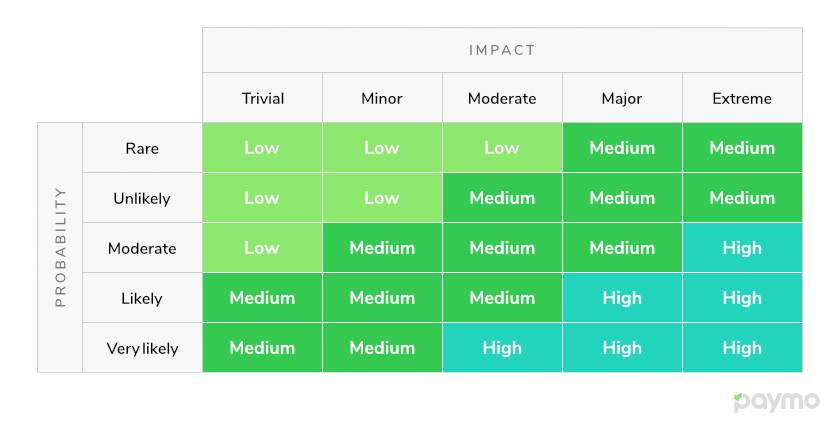Click the Medium cell for Unlikely Moderate impact
840x433 pixels.
pyautogui.click(x=502, y=198)
